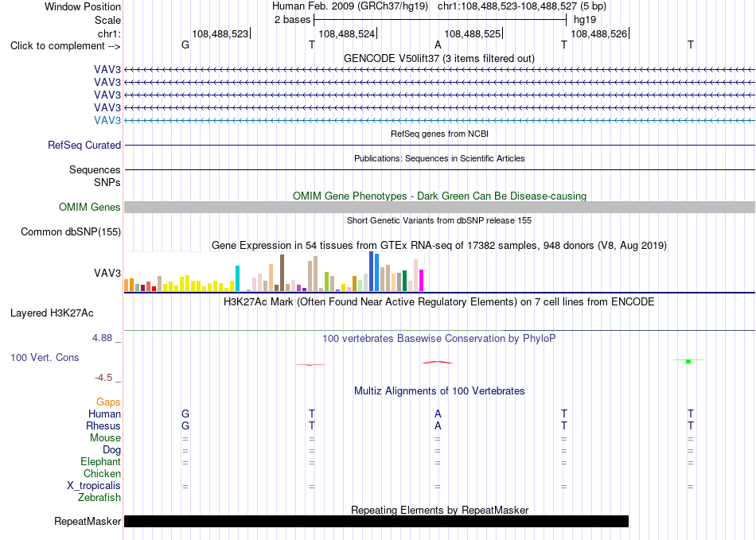
Task: Click the Window Position label
Action: (x=83, y=6)
